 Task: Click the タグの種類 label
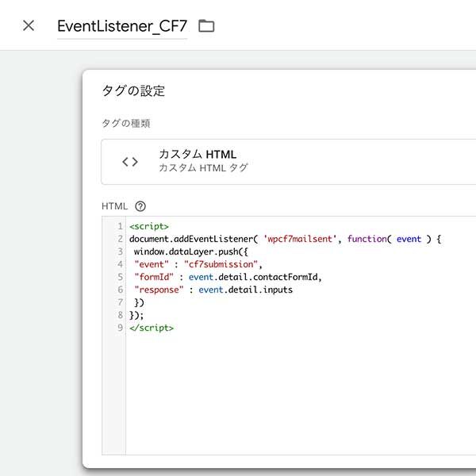(x=126, y=123)
